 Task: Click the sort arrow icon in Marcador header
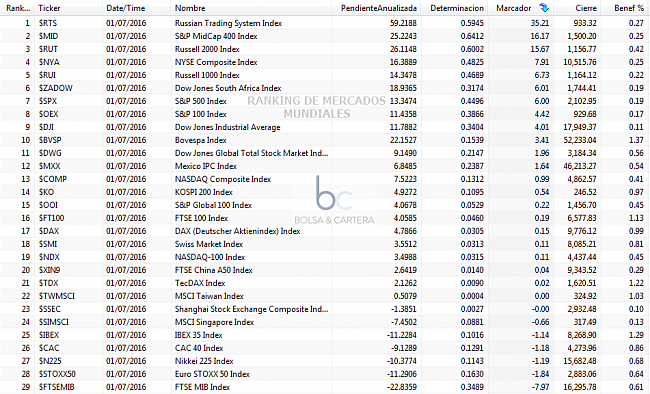click(x=544, y=7)
